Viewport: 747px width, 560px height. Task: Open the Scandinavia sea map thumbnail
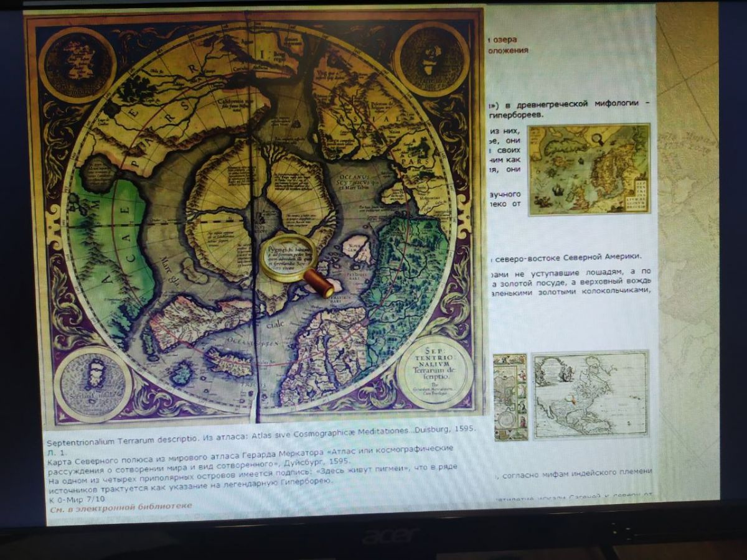589,169
